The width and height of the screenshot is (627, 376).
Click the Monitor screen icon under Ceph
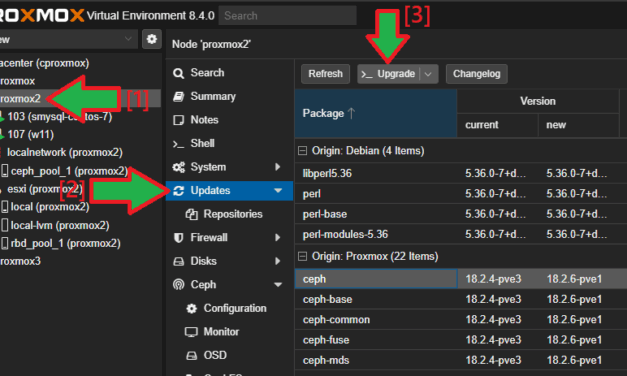point(191,332)
